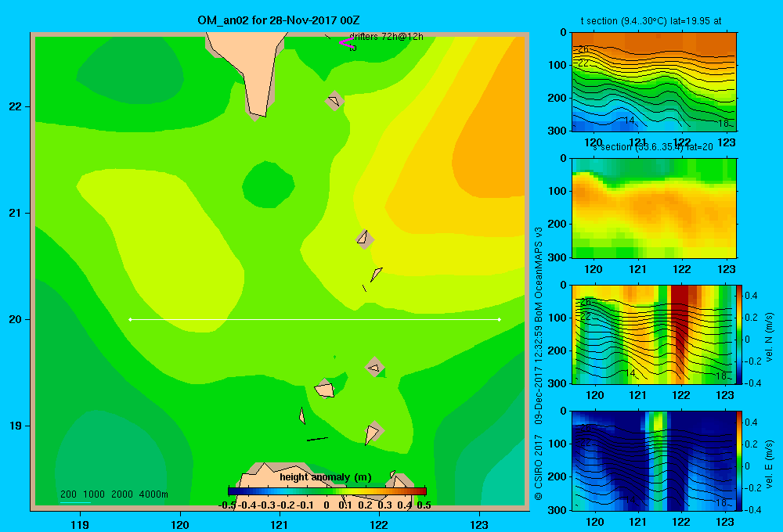Click the left endpoint of the white transect line
783x532 pixels.
[130, 319]
